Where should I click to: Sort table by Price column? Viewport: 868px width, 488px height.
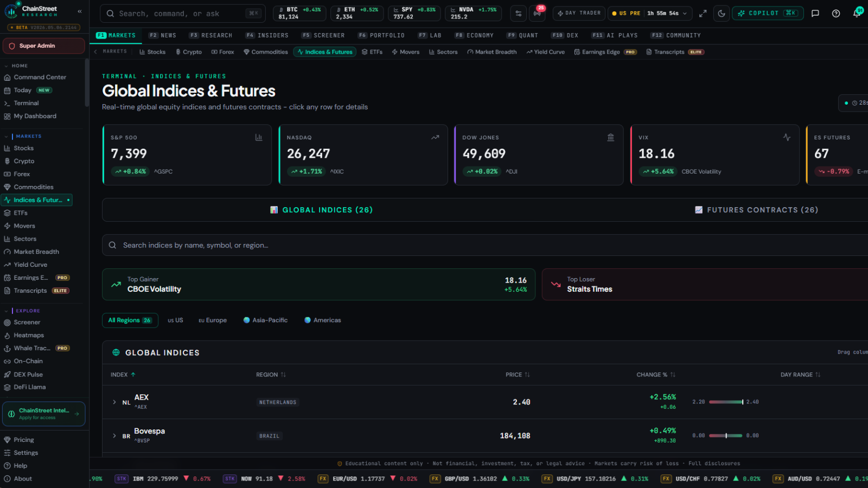click(x=518, y=375)
